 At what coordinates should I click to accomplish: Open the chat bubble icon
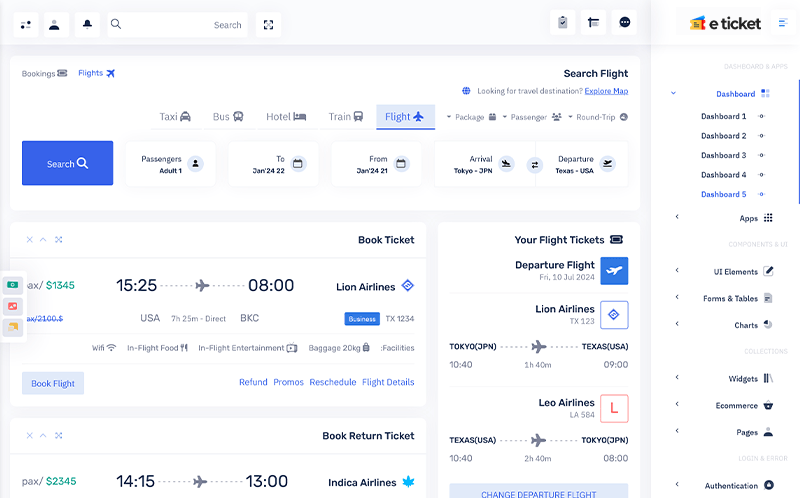[624, 22]
